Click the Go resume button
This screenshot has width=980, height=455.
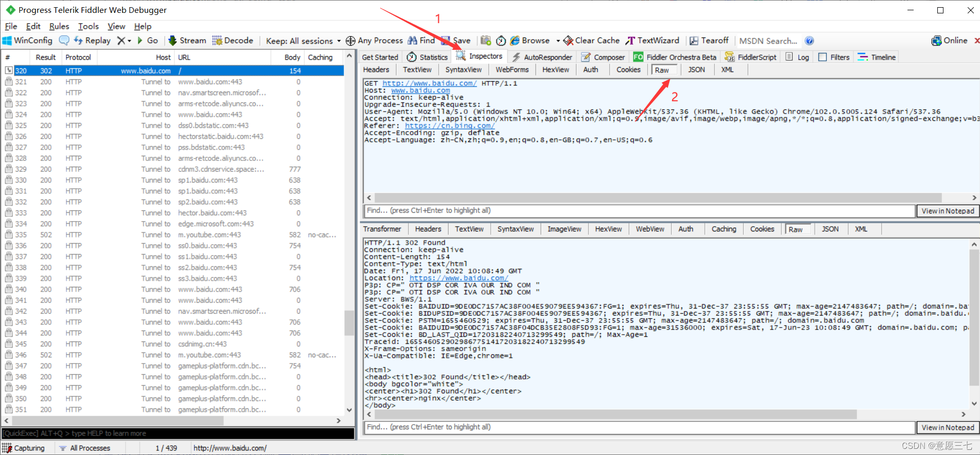click(x=148, y=41)
